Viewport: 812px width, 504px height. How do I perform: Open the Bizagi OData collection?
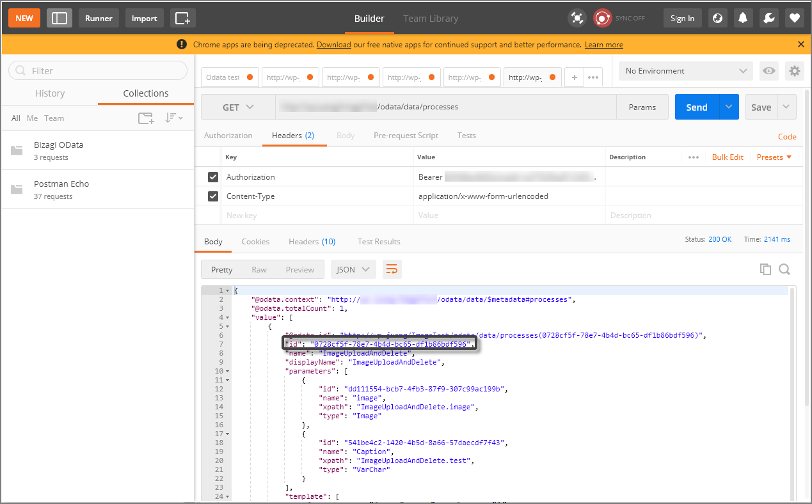98,150
